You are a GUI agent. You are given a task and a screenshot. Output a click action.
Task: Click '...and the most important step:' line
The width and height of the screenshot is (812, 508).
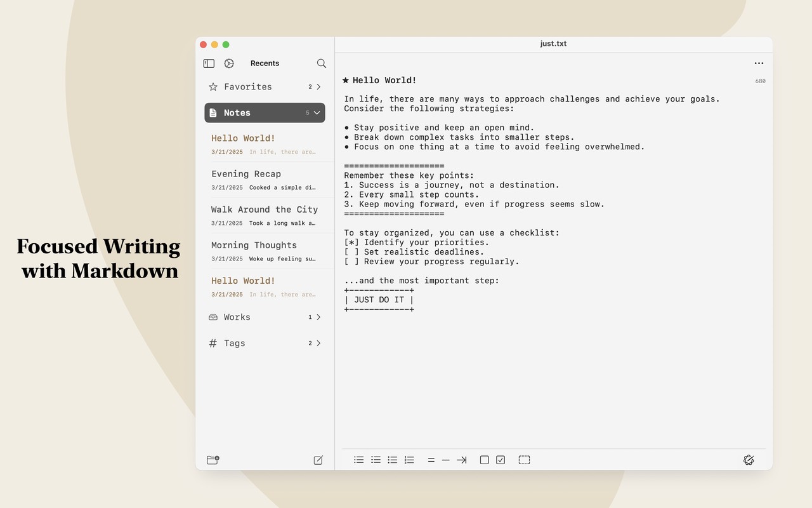(422, 281)
